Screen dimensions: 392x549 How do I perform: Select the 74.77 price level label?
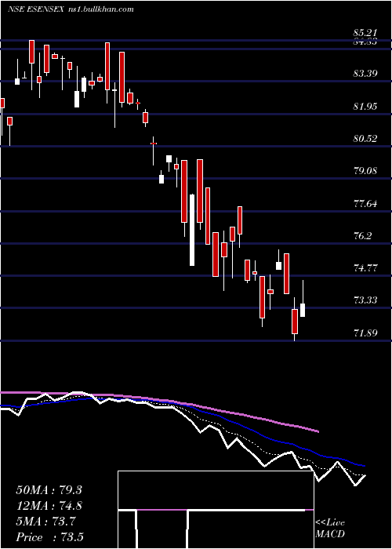coord(365,268)
